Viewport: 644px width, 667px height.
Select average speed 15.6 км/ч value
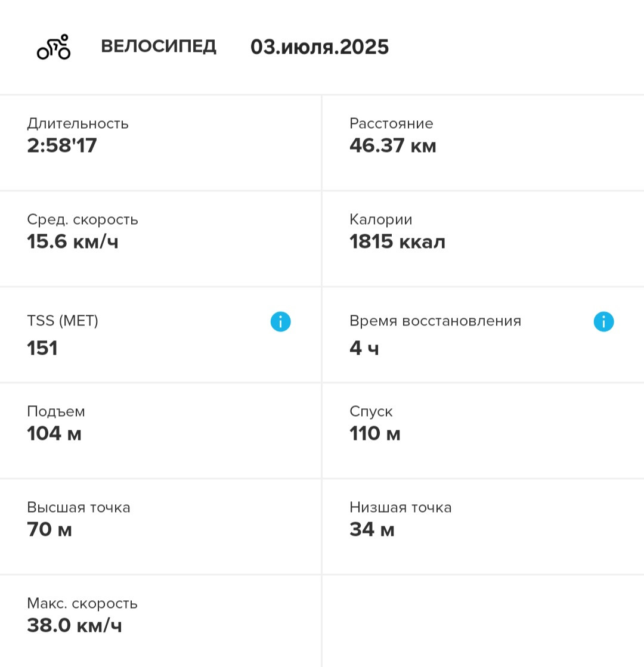click(x=72, y=241)
